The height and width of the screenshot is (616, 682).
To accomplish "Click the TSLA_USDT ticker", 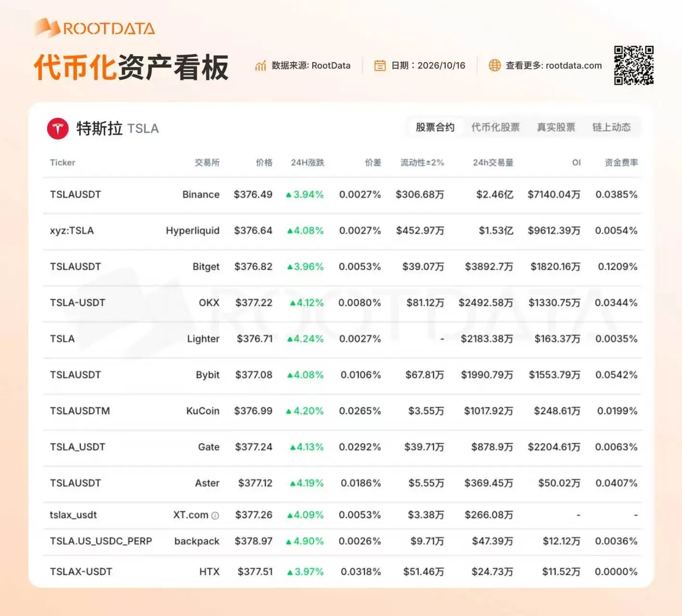I will coord(77,447).
